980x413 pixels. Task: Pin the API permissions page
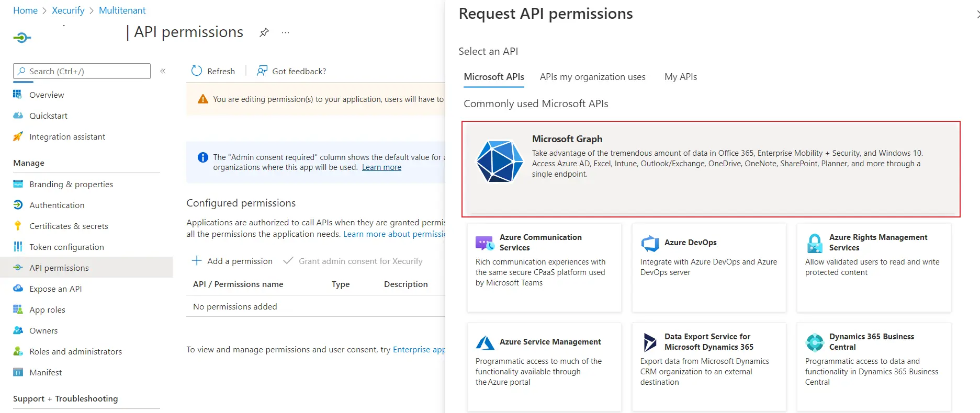(264, 32)
